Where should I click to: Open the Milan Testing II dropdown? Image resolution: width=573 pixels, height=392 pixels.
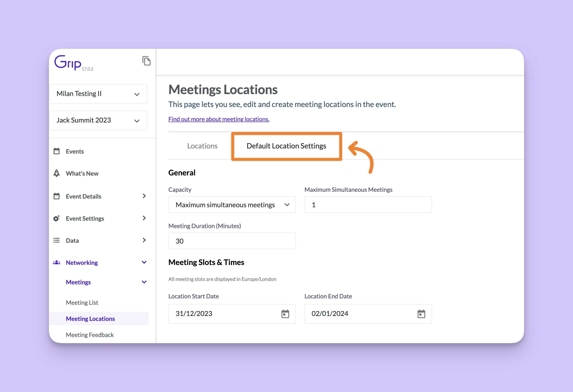[x=98, y=94]
